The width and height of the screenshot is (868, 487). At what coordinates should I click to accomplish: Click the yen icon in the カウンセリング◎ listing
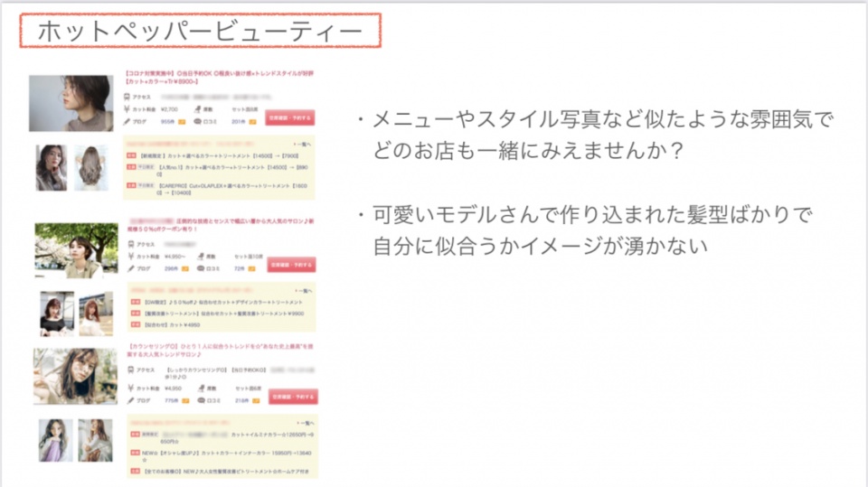(x=130, y=388)
